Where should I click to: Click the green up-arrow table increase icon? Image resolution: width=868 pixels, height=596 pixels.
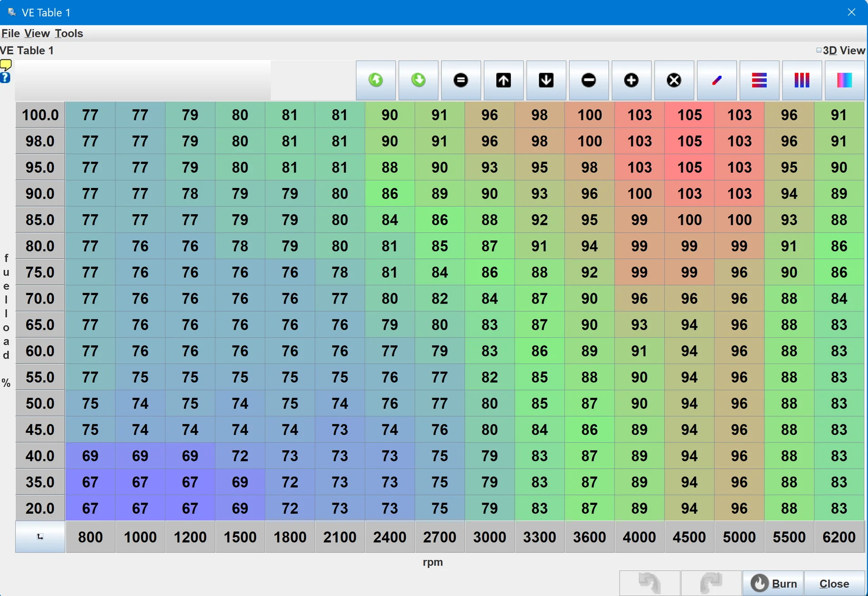coord(376,80)
